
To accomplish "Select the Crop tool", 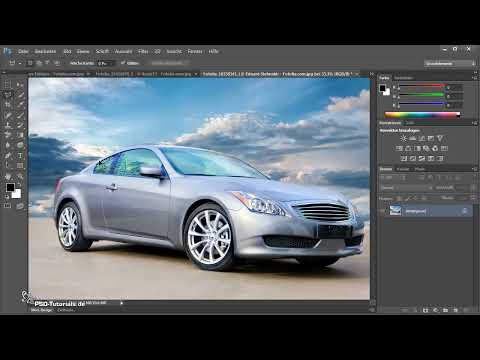I will click(8, 105).
